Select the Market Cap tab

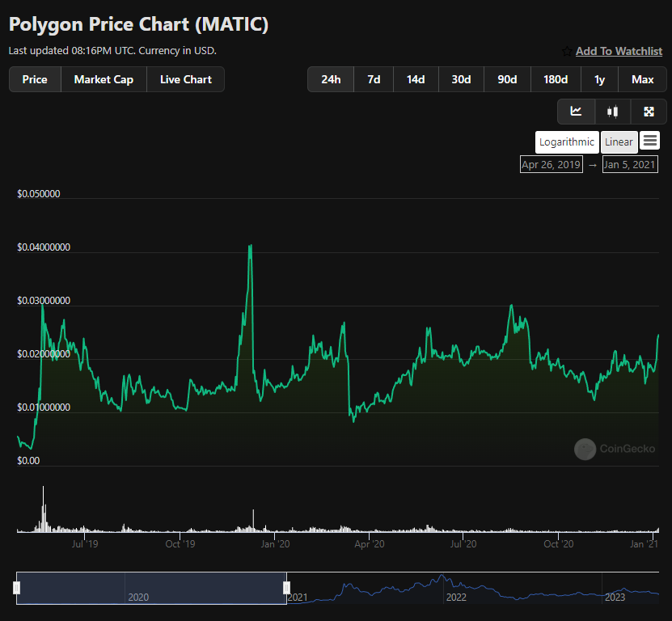pyautogui.click(x=104, y=79)
